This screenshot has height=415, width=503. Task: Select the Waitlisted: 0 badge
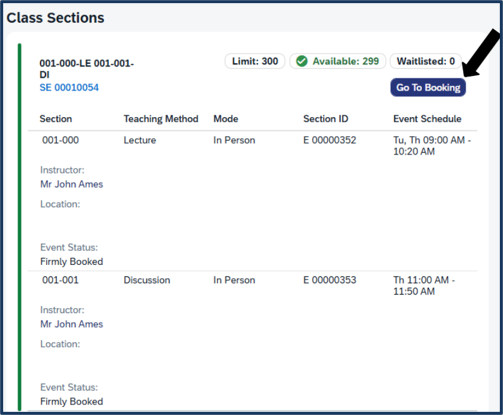[x=426, y=61]
